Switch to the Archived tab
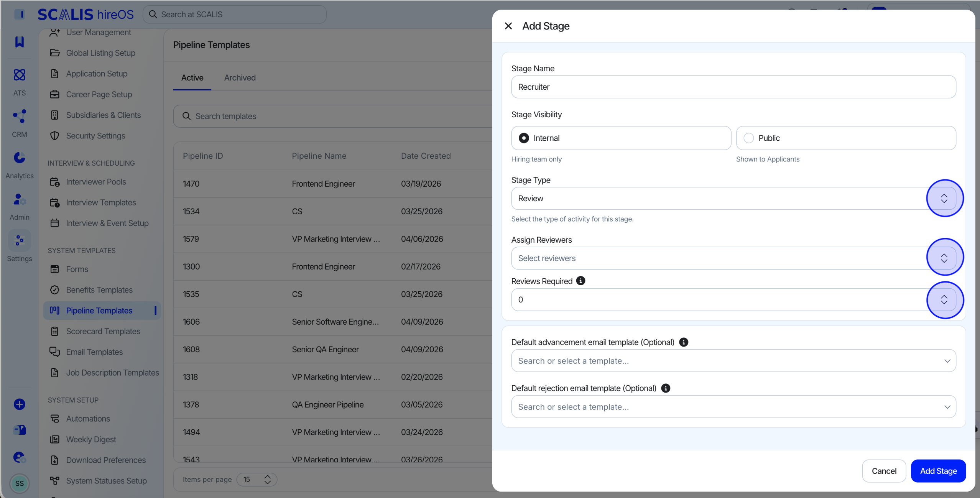 (x=240, y=78)
